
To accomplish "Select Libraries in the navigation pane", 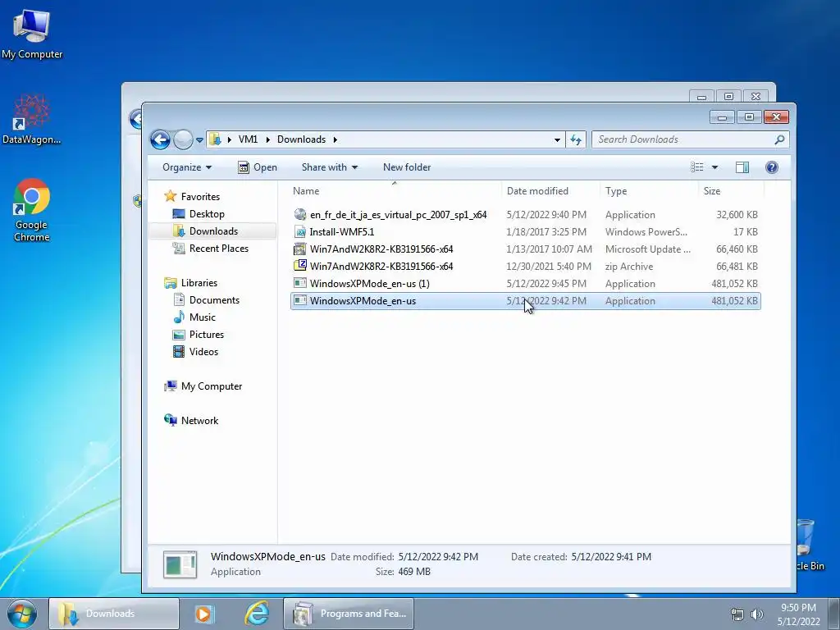I will coord(199,283).
